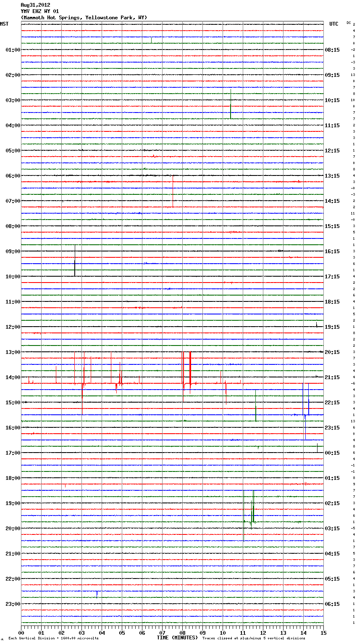Click the 23:15 UTC time label
This screenshot has height=644, width=357.
(x=332, y=428)
